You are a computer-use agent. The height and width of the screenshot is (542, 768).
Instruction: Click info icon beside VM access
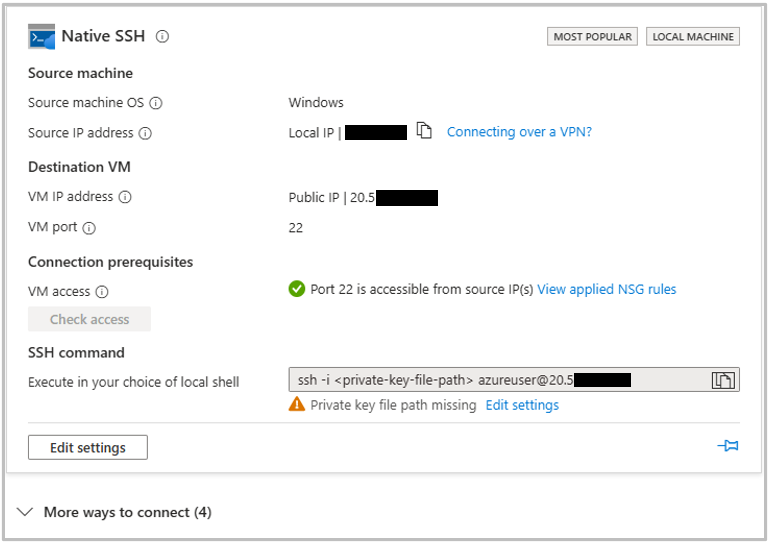click(x=102, y=292)
